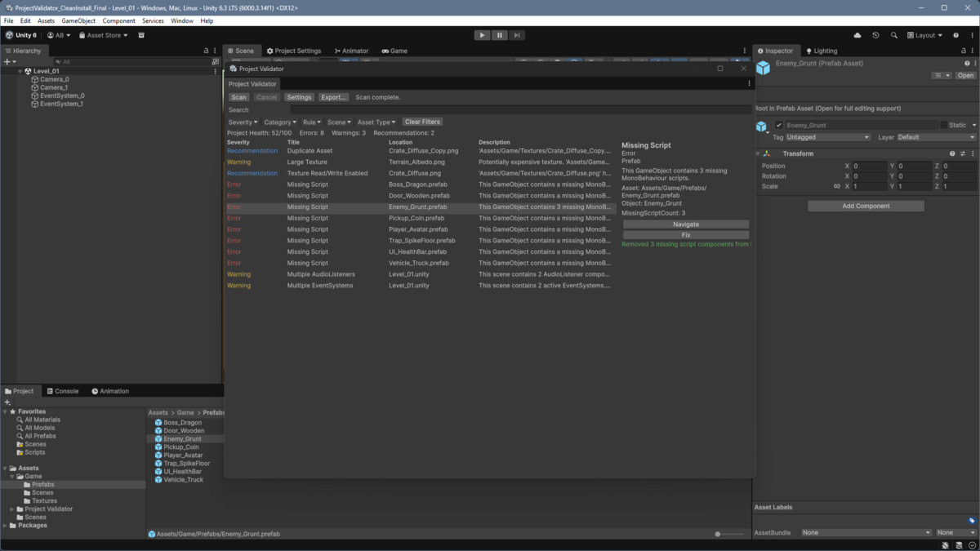This screenshot has height=551, width=980.
Task: Switch to the Animator tab
Action: tap(350, 51)
